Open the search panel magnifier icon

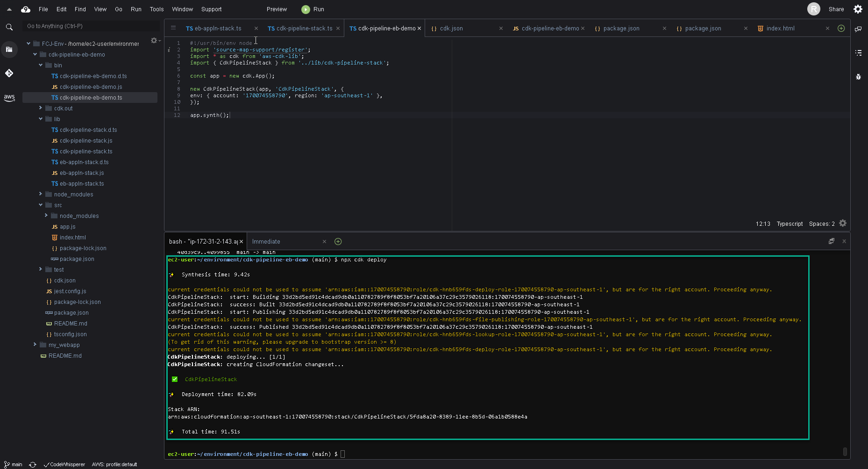pos(9,27)
